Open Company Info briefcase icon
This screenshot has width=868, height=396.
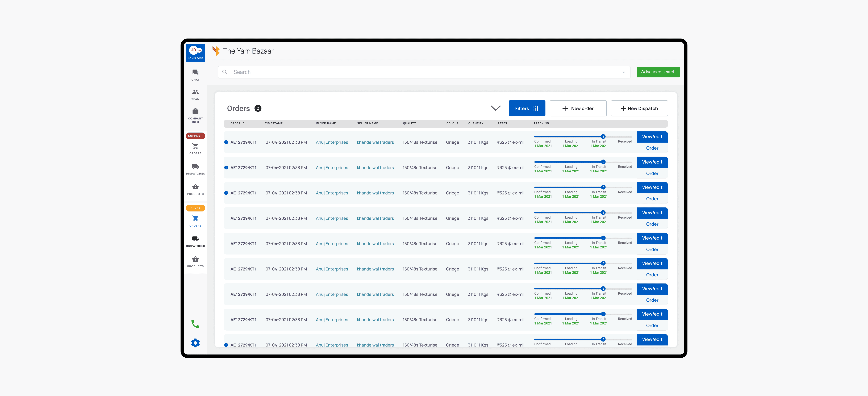(195, 112)
